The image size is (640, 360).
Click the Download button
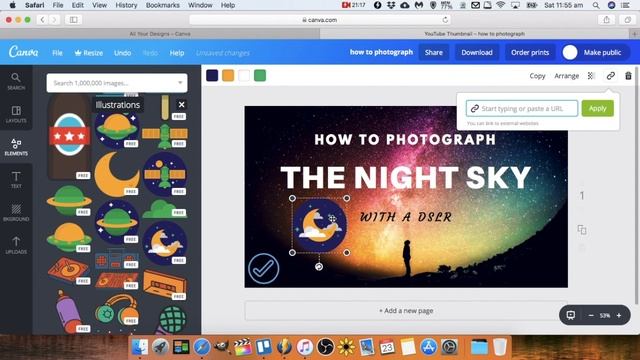click(477, 52)
